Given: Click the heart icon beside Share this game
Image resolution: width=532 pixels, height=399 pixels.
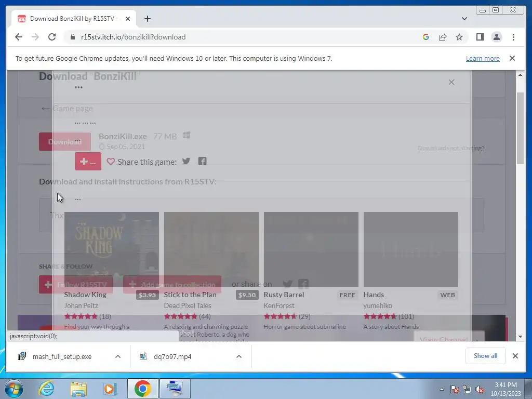Looking at the screenshot, I should coord(111,162).
